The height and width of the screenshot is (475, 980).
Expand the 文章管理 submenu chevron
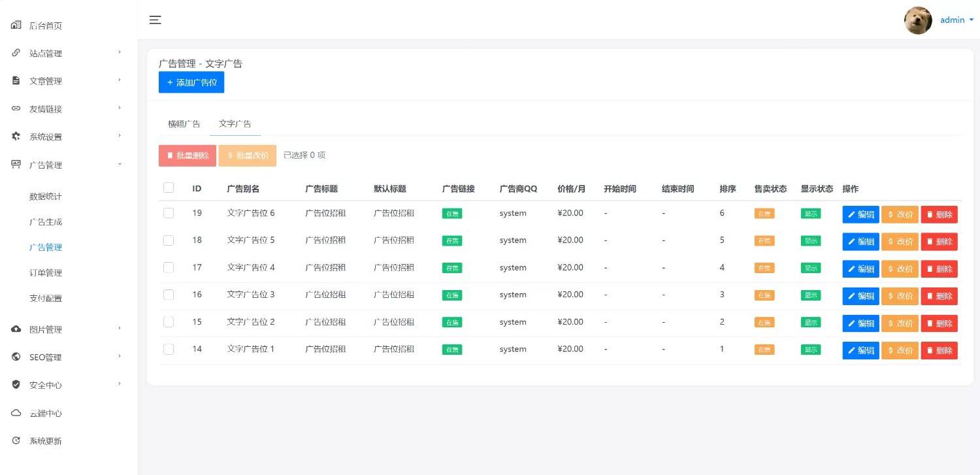[120, 80]
